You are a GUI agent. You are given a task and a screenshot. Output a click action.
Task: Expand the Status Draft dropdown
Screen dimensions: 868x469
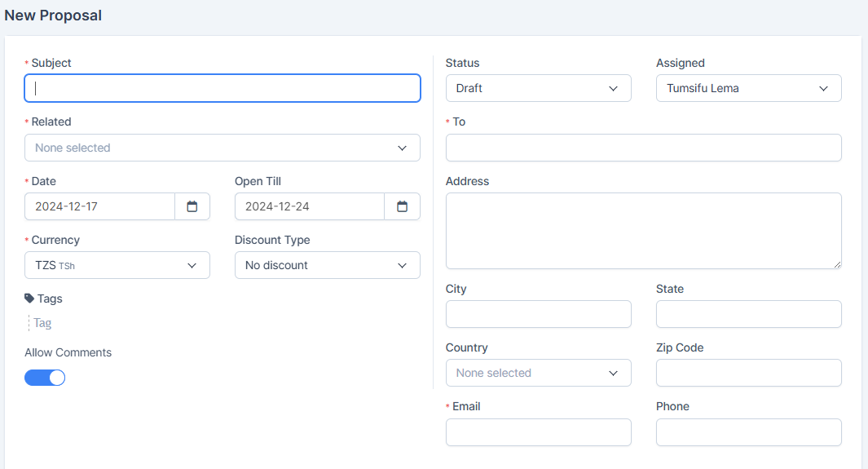tap(538, 88)
